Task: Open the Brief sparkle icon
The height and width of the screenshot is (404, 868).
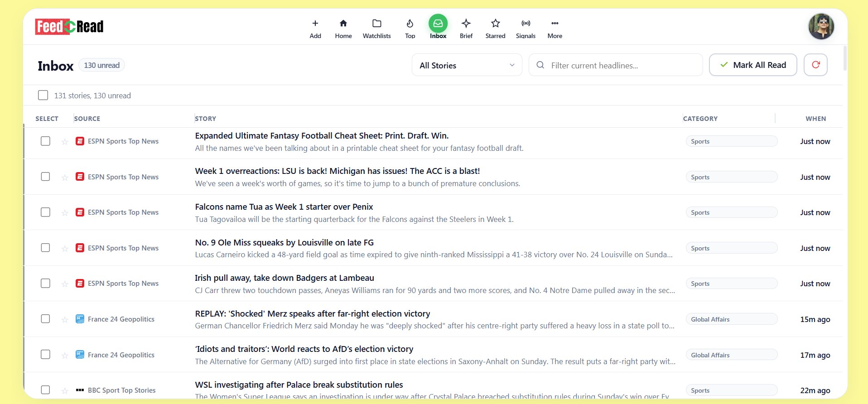Action: (x=466, y=24)
